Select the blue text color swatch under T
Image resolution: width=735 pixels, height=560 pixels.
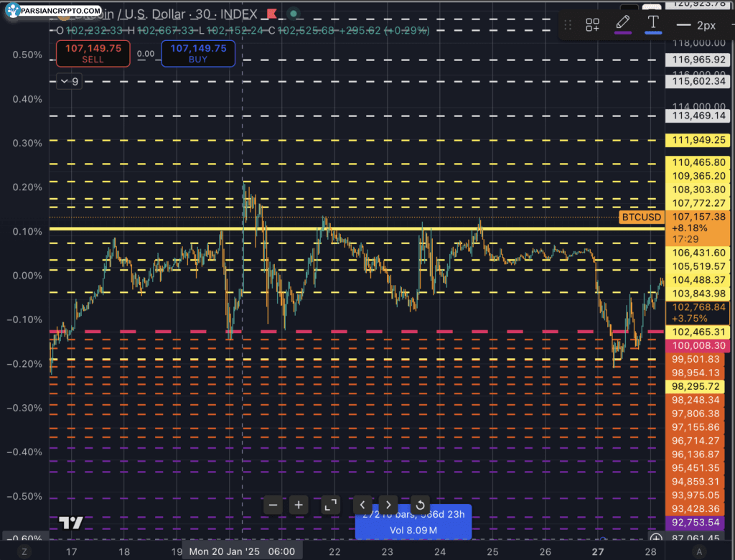point(653,33)
